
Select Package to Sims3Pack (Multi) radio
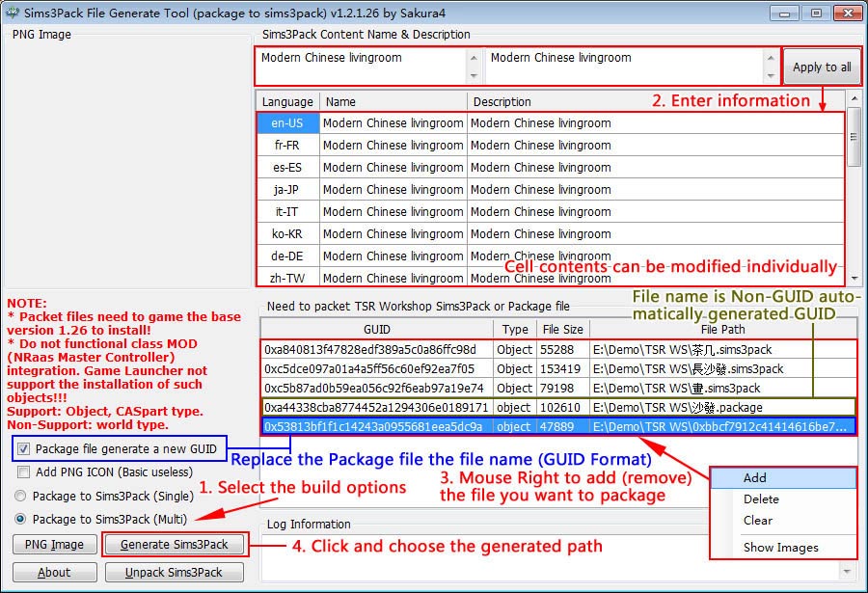[20, 520]
